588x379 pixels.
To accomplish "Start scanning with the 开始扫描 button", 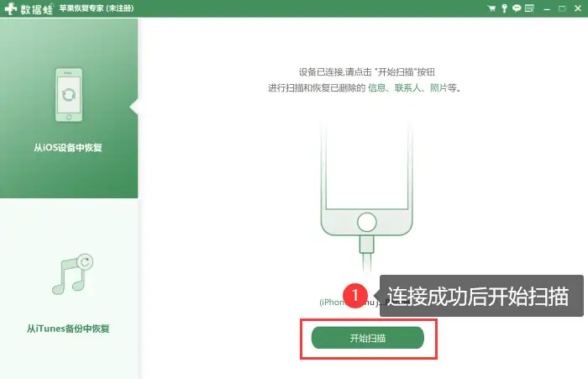I will 368,338.
